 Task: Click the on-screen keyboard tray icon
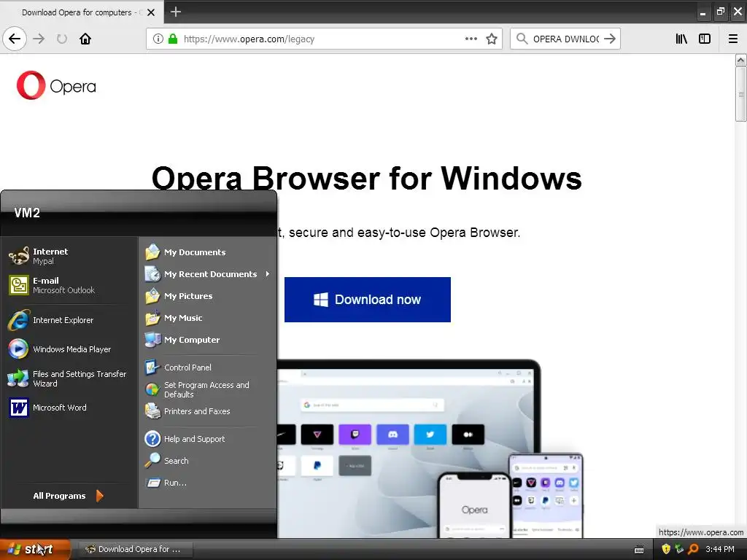click(x=639, y=550)
